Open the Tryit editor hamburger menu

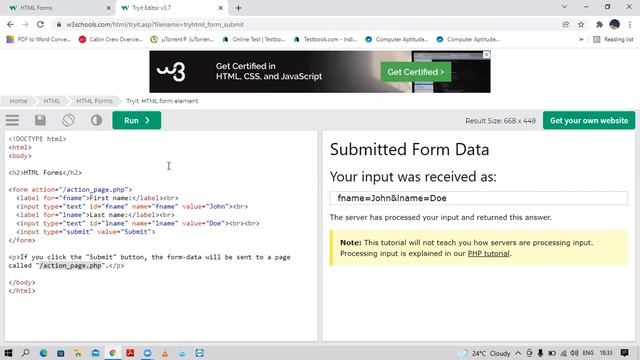[x=12, y=120]
